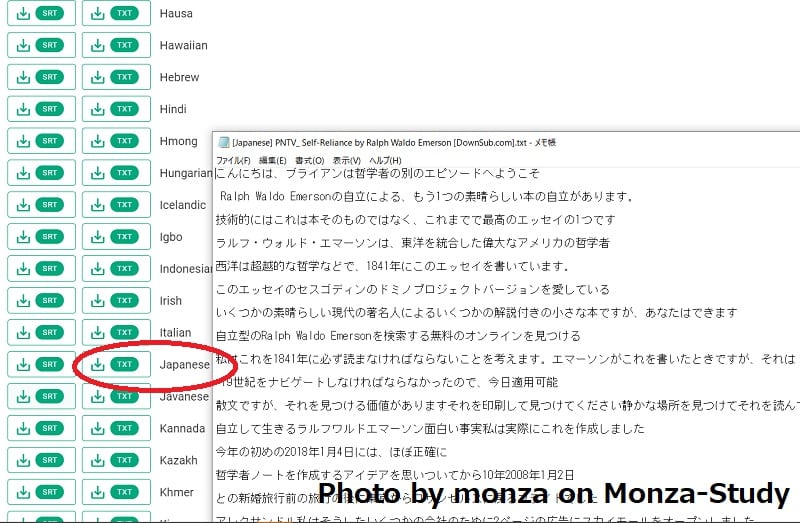This screenshot has width=800, height=523.
Task: Download Hungarian subtitles in TXT format
Action: tap(115, 173)
